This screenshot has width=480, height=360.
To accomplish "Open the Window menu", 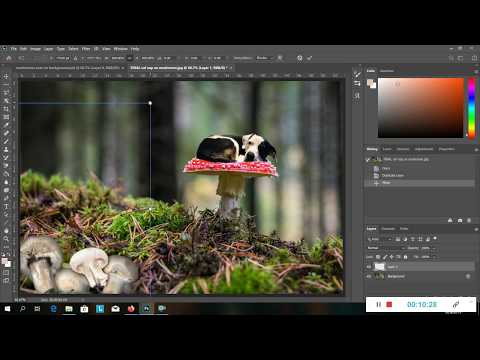I will (x=121, y=49).
